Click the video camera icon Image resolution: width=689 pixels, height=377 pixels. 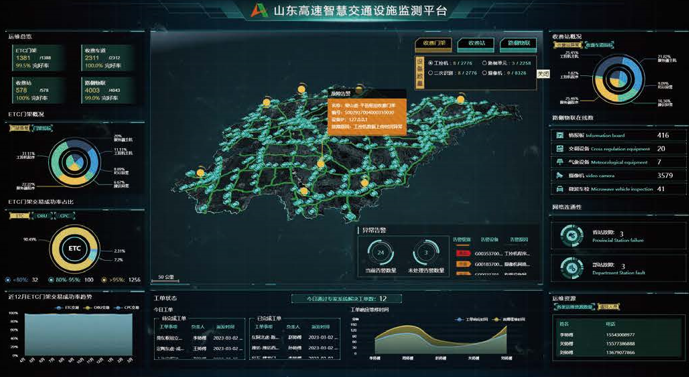click(560, 175)
